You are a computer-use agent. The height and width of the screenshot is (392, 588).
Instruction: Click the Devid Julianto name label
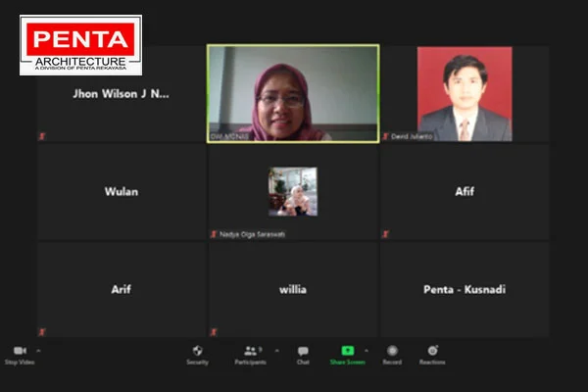412,136
